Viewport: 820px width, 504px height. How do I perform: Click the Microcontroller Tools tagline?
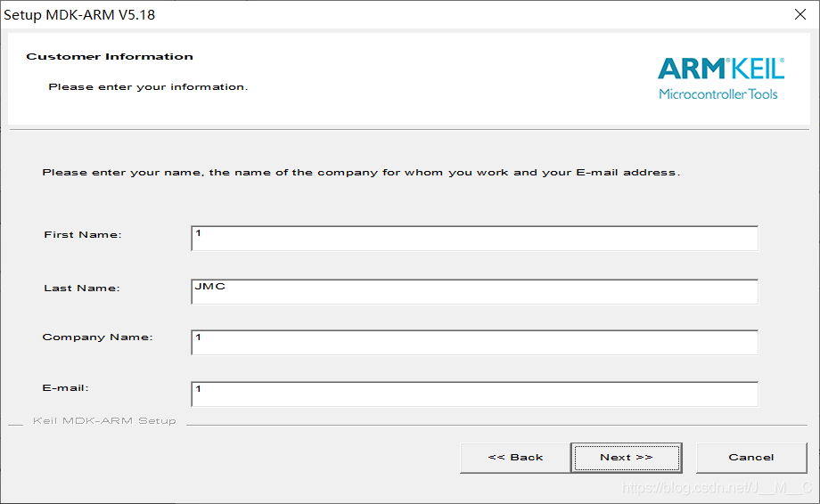718,94
